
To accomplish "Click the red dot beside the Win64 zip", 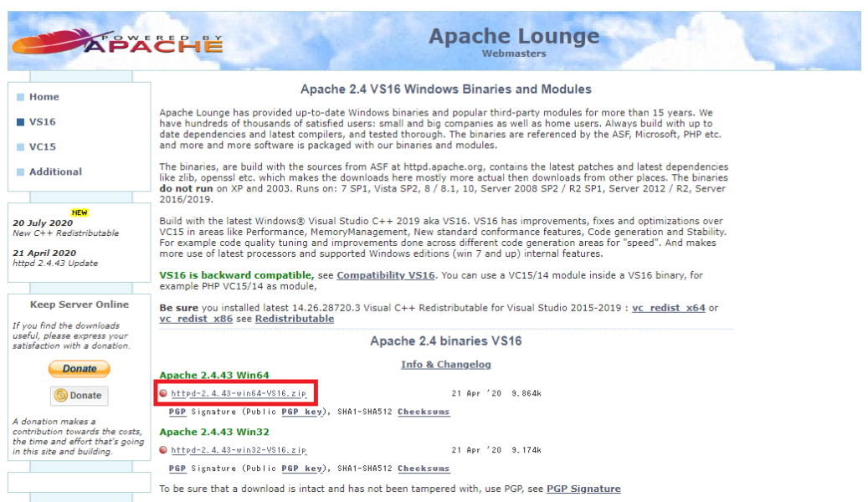I will tap(162, 392).
